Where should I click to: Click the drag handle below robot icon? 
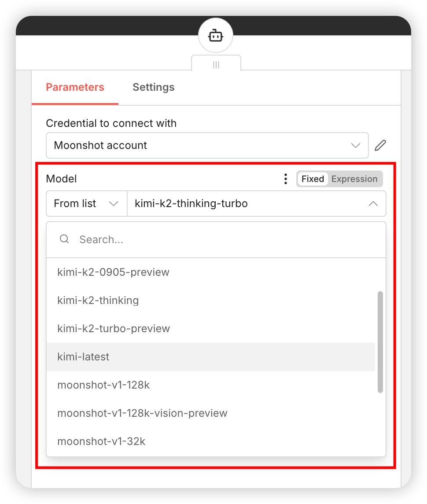click(x=216, y=65)
